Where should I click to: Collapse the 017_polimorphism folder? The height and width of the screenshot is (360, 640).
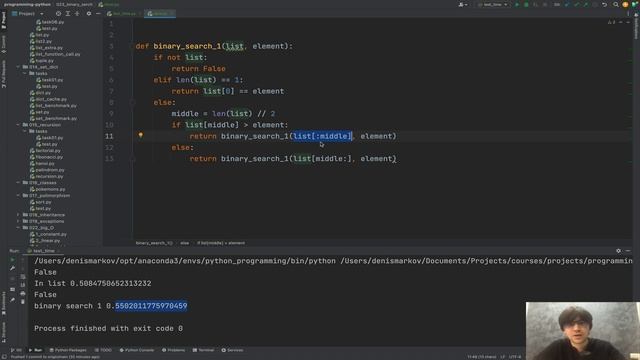point(18,196)
